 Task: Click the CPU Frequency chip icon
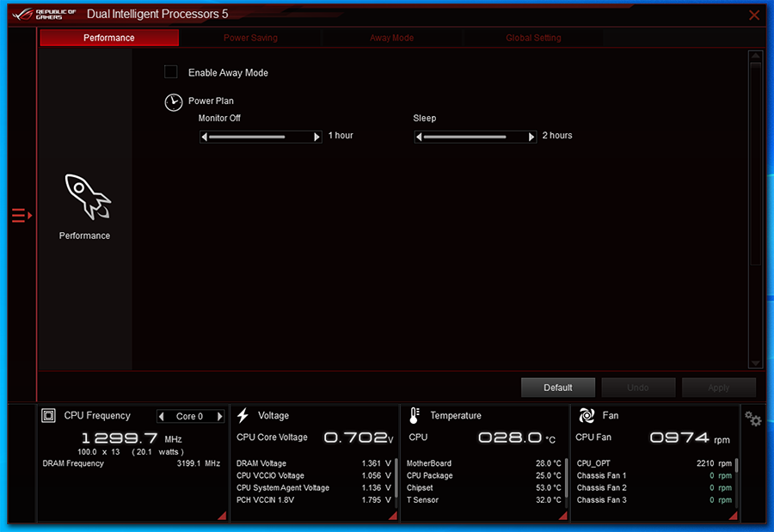tap(48, 415)
